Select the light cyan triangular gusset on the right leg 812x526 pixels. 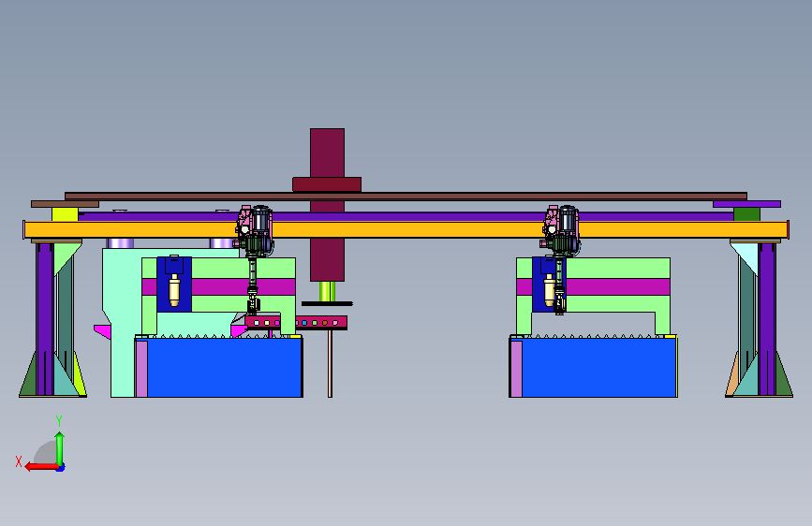point(746,257)
